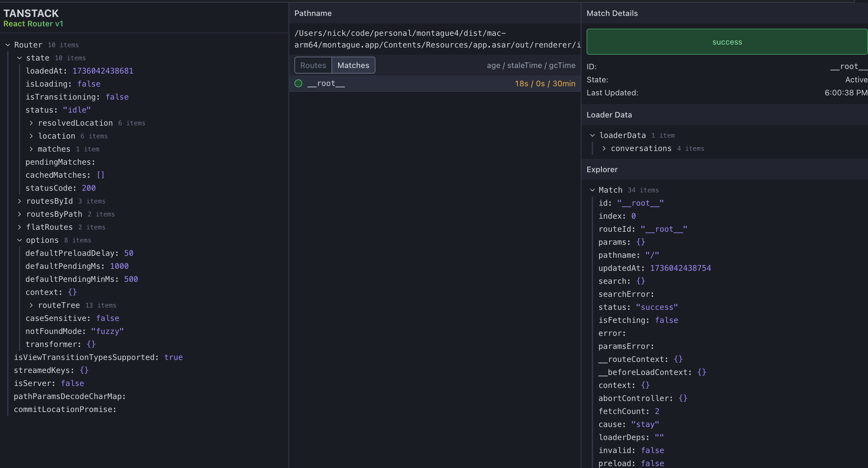
Task: Expand the routeTree 13 items node
Action: point(31,305)
